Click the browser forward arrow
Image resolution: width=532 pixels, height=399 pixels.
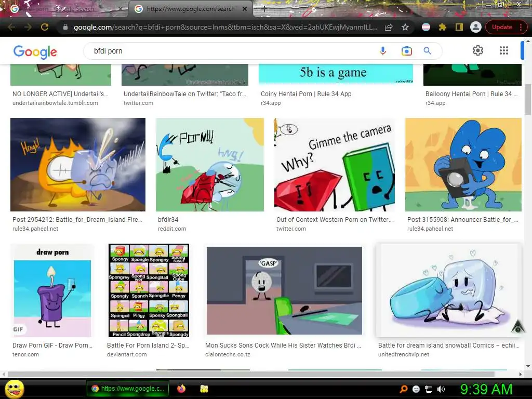click(28, 27)
